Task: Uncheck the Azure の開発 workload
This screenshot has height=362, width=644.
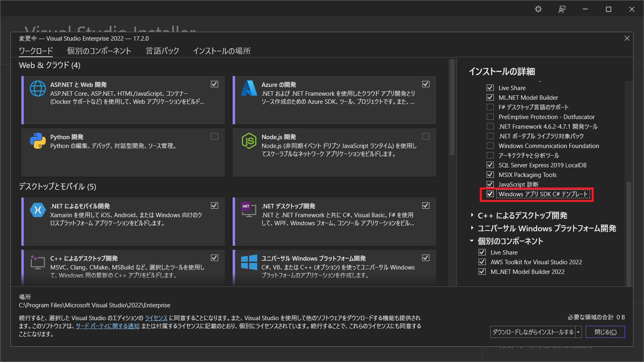Action: click(426, 84)
